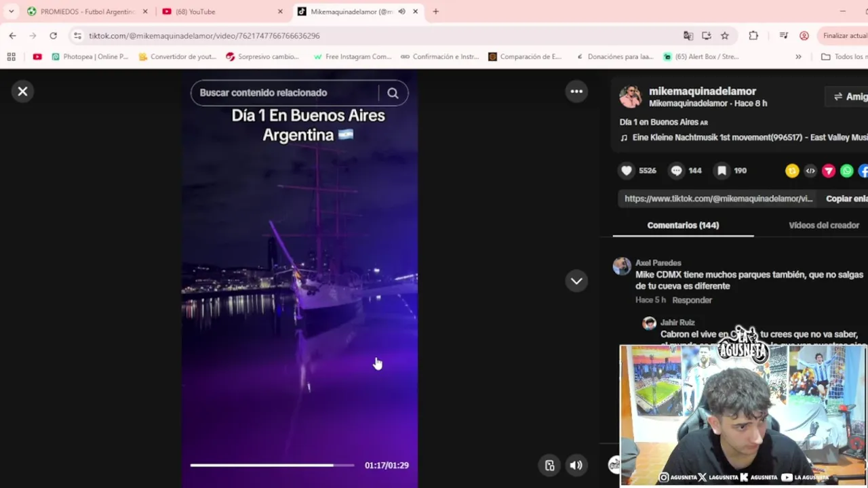The image size is (868, 488).
Task: Open Confirmación e Instr... bookmark
Action: [x=440, y=57]
